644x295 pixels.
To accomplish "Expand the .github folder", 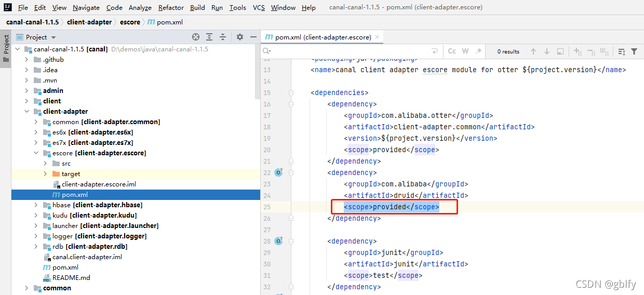I will pyautogui.click(x=28, y=59).
